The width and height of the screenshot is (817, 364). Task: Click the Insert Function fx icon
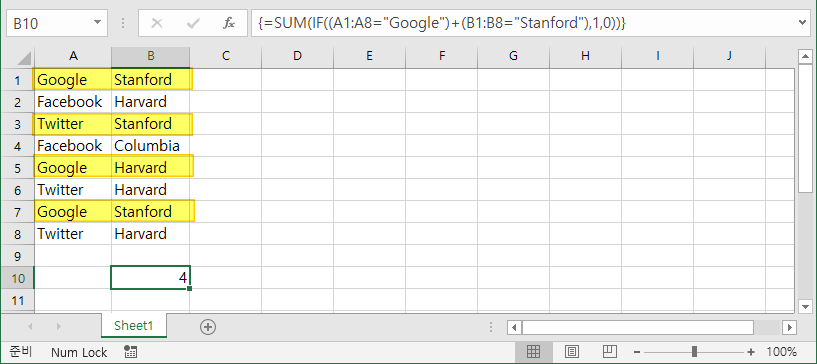click(229, 23)
